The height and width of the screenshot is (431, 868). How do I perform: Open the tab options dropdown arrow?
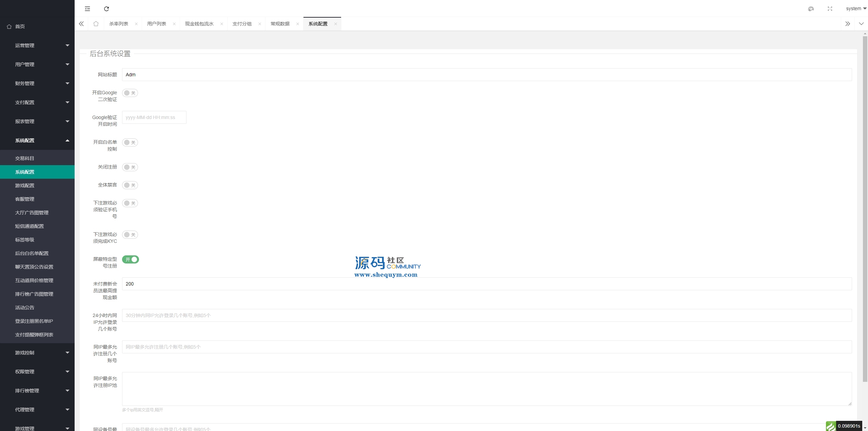(861, 24)
